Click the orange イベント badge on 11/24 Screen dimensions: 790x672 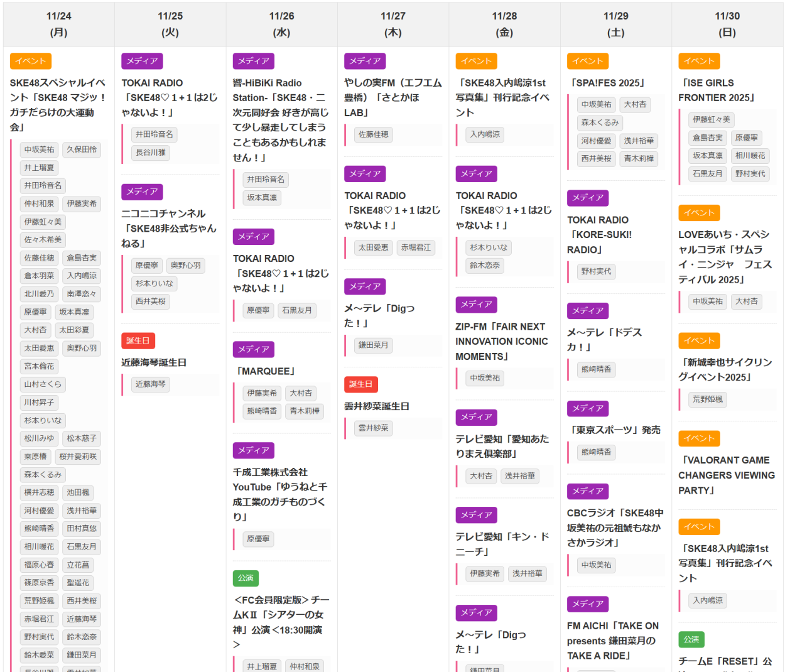pyautogui.click(x=30, y=61)
